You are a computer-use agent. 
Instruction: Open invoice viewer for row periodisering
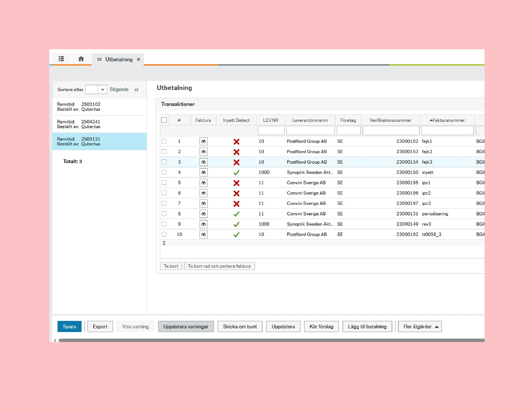tap(203, 214)
